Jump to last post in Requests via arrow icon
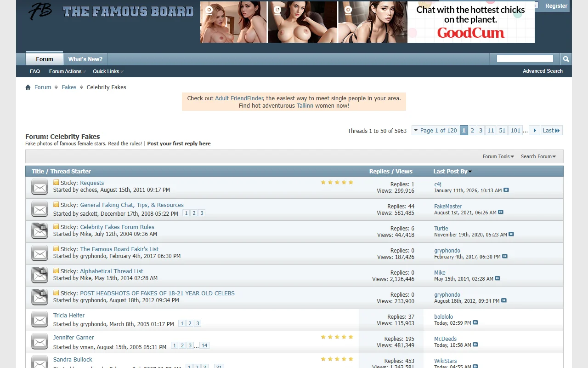588x368 pixels. [x=506, y=190]
